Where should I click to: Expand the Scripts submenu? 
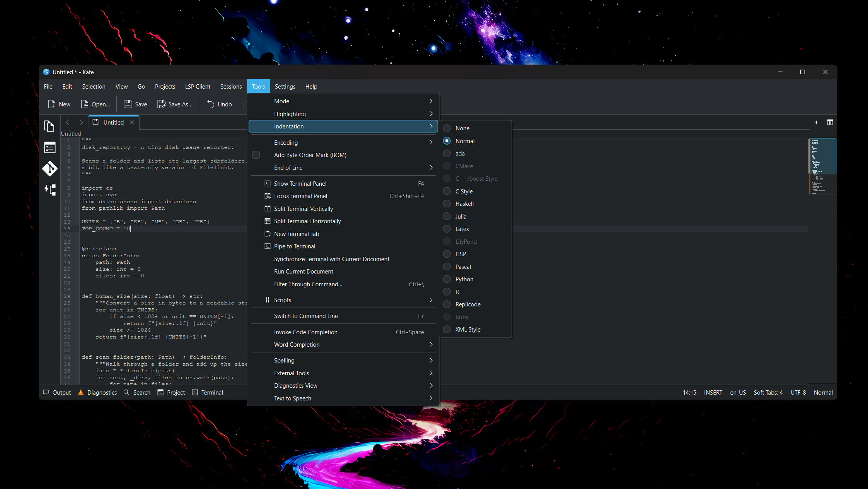[x=343, y=300]
